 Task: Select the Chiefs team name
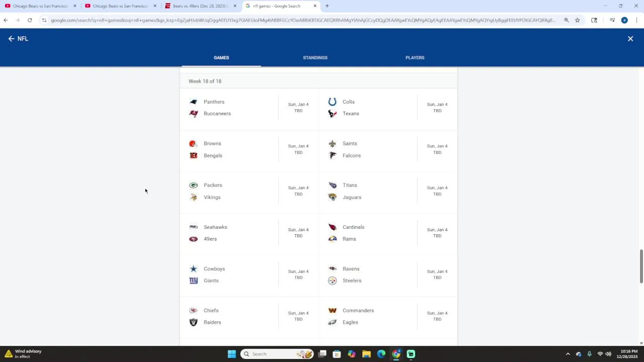pyautogui.click(x=211, y=311)
